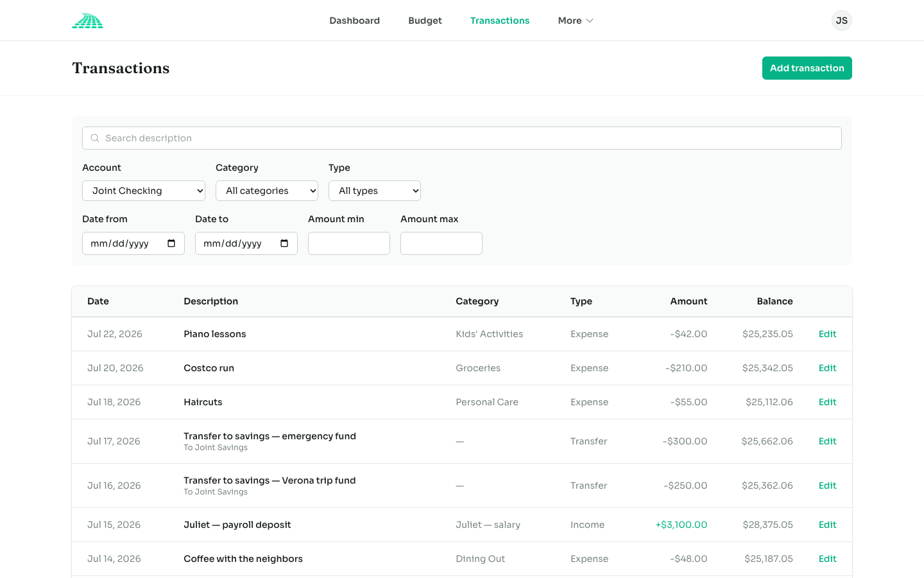924x578 pixels.
Task: Open the Date to calendar picker icon
Action: coord(284,243)
